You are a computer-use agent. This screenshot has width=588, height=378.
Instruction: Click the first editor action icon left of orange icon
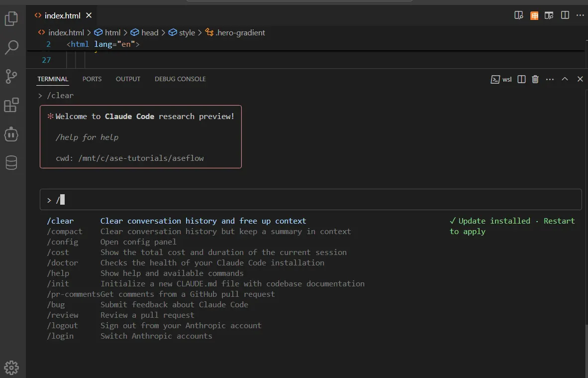pyautogui.click(x=519, y=15)
